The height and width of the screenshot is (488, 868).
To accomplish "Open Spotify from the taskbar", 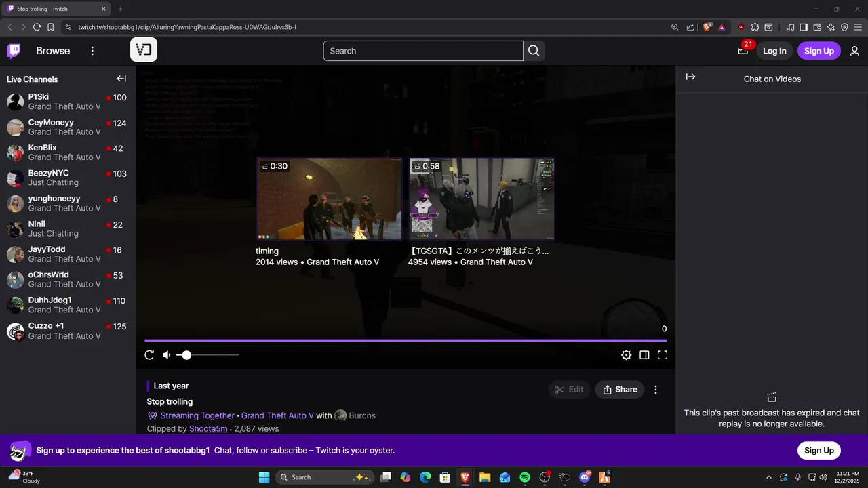I will pyautogui.click(x=524, y=477).
